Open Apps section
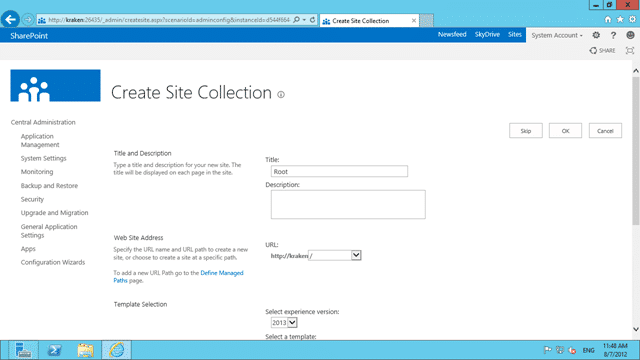This screenshot has height=360, width=640. click(28, 249)
